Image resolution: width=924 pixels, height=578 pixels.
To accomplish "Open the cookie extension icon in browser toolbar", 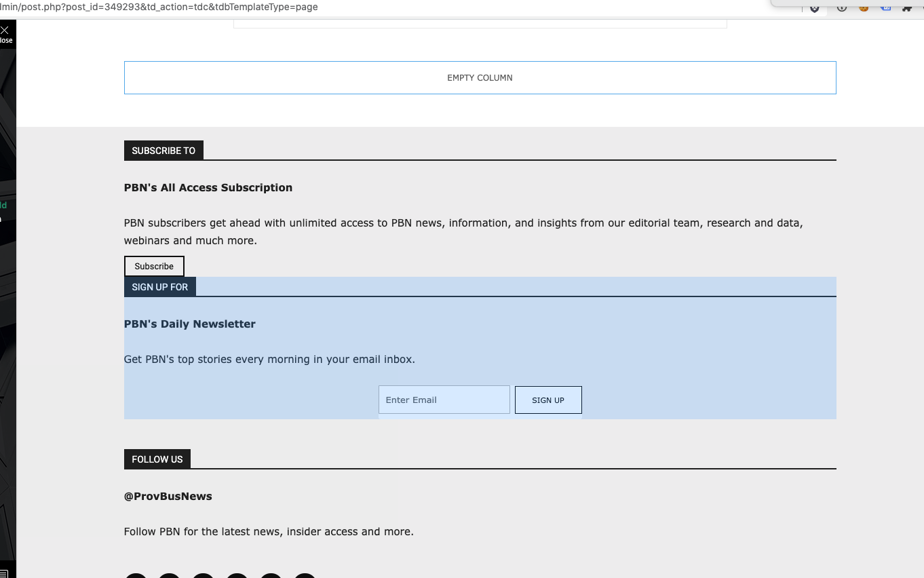I will point(864,7).
